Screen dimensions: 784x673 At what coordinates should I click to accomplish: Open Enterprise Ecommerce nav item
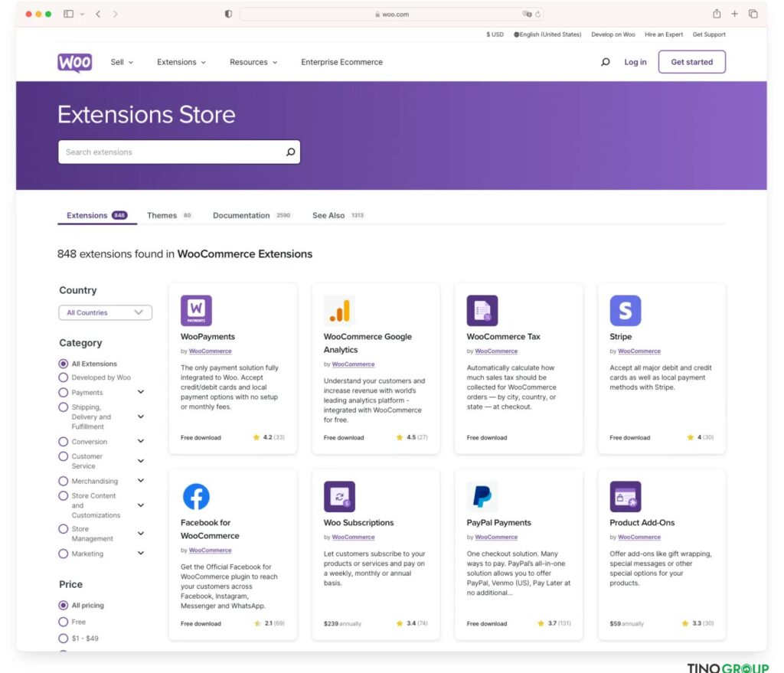pos(342,62)
